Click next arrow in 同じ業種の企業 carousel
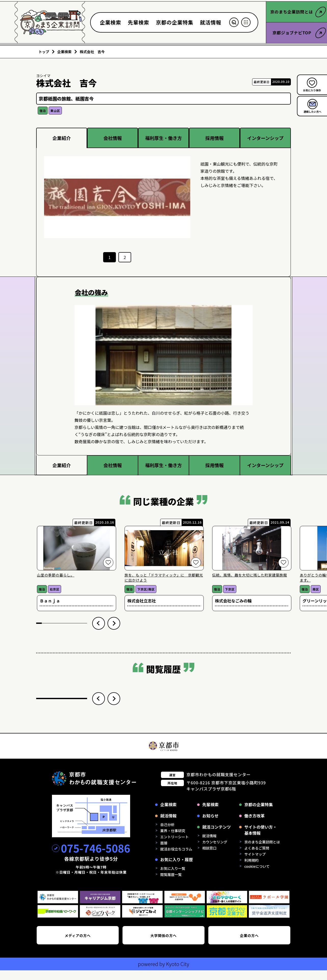Viewport: 327px width, 980px height. pos(114,623)
